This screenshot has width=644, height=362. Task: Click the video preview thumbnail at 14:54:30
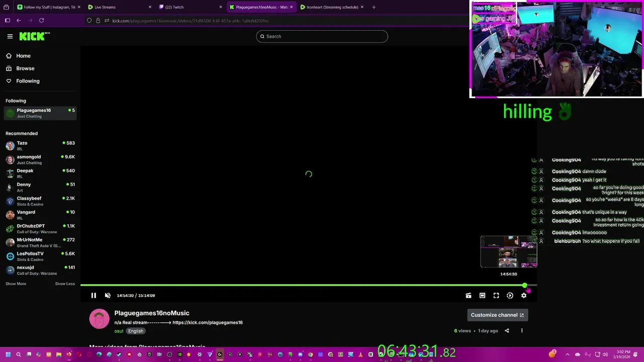(509, 252)
